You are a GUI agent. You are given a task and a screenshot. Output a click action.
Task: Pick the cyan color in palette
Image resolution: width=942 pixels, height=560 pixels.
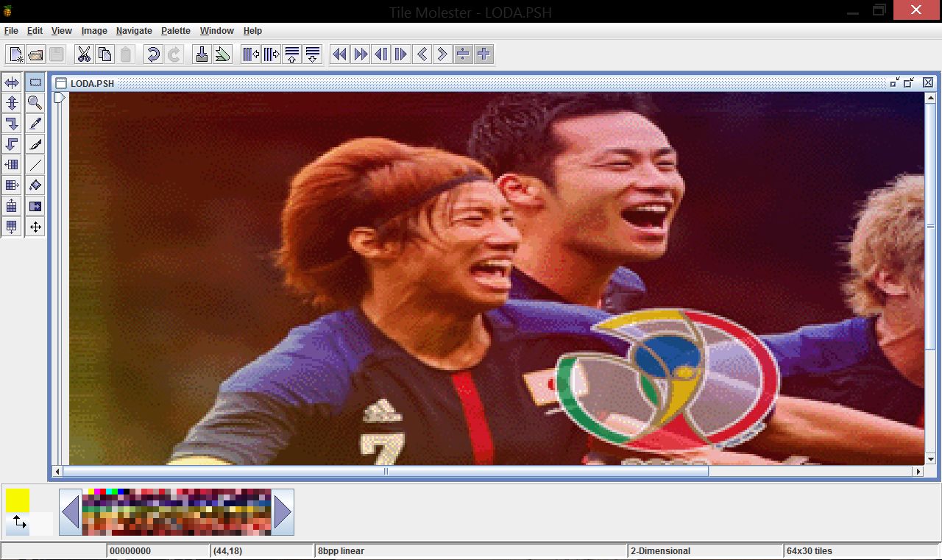tap(109, 492)
